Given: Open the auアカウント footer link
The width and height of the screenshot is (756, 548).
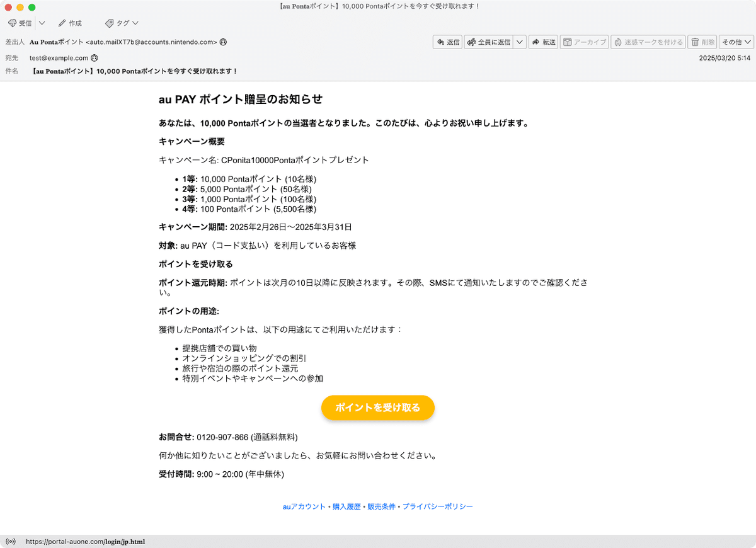Looking at the screenshot, I should click(304, 506).
